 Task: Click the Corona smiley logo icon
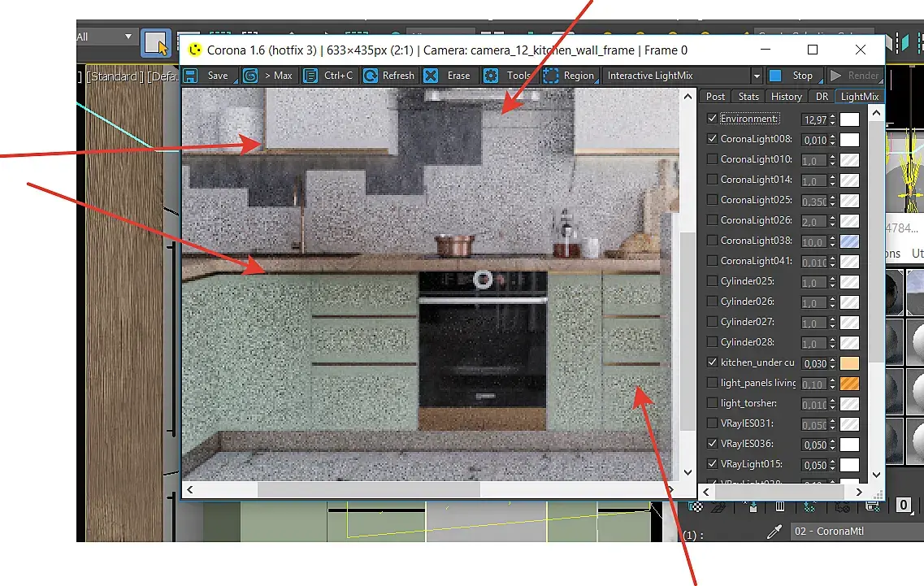pos(194,50)
